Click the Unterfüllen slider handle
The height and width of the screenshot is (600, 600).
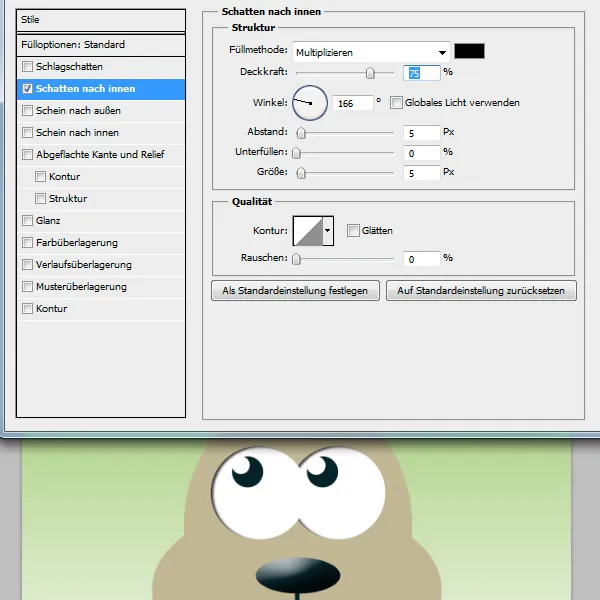[296, 153]
